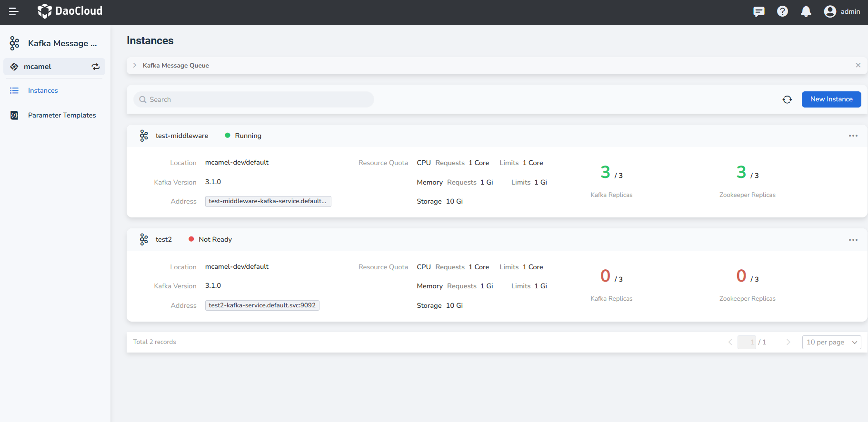The image size is (868, 422).
Task: Go to Parameter Templates
Action: pyautogui.click(x=62, y=115)
